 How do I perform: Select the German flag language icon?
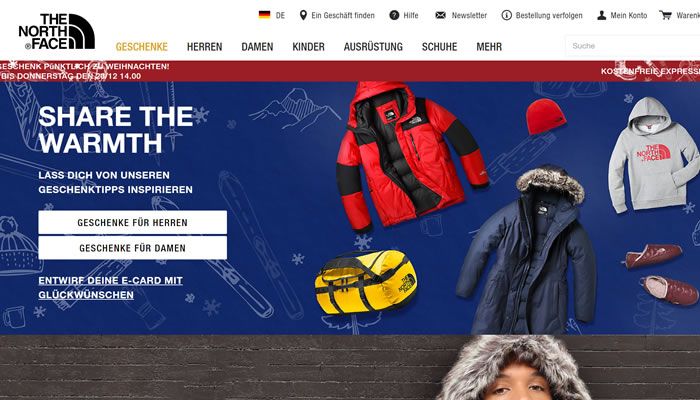(x=264, y=15)
